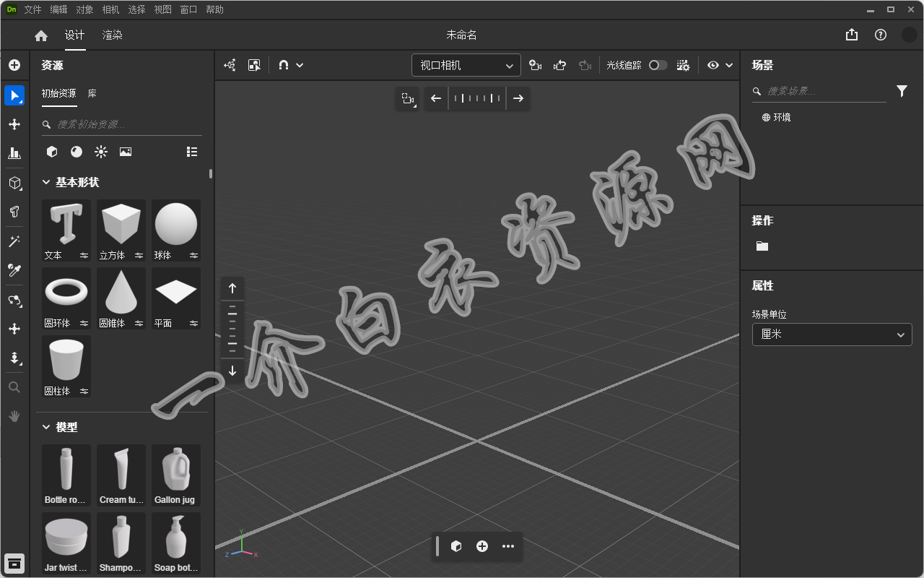The width and height of the screenshot is (924, 578).
Task: Click the sphere (球体) shape thumbnail
Action: pos(175,224)
